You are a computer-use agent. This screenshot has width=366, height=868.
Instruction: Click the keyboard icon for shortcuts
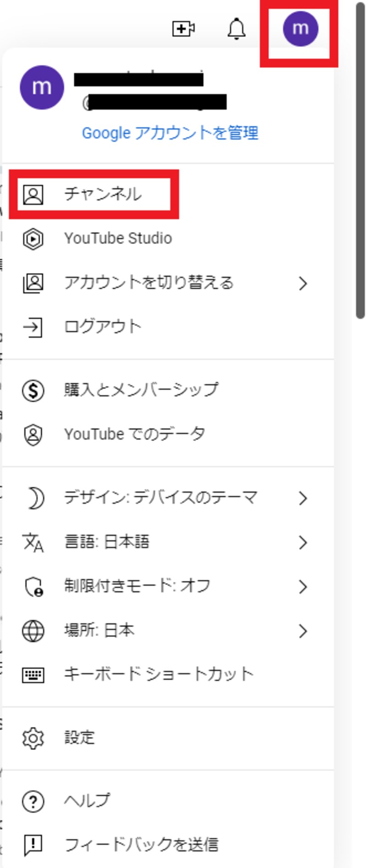(33, 675)
